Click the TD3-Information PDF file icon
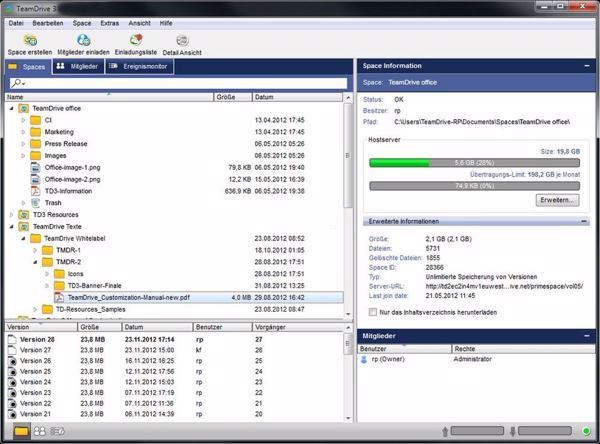The height and width of the screenshot is (444, 600). (36, 191)
